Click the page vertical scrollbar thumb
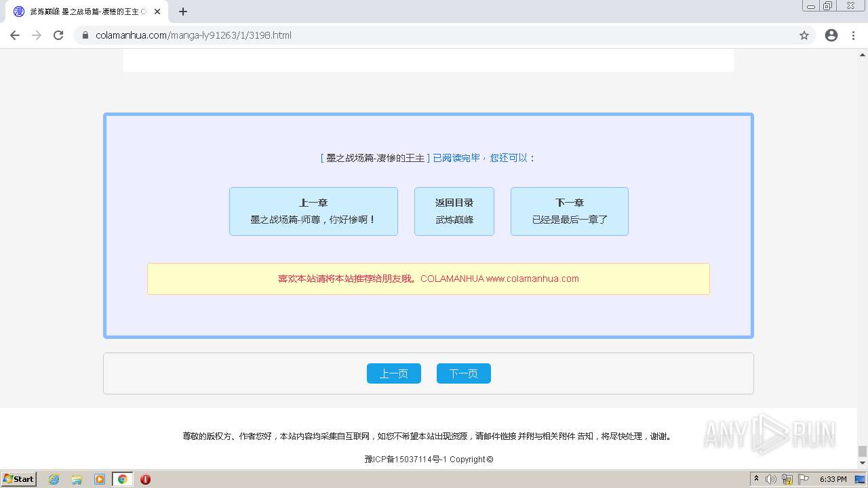 [x=863, y=451]
